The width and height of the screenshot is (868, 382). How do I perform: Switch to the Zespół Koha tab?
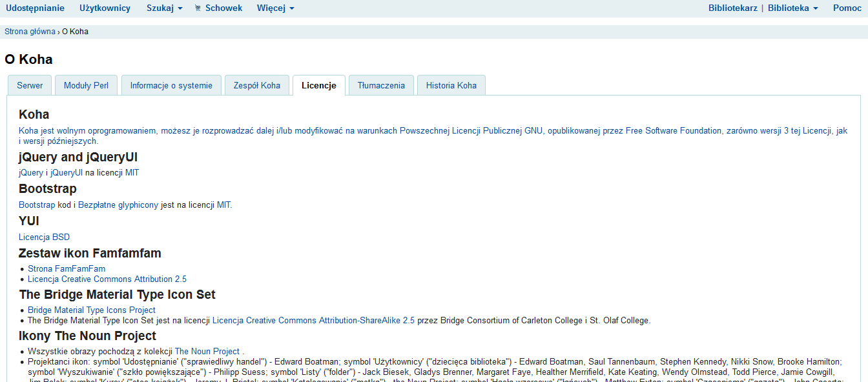coord(256,85)
